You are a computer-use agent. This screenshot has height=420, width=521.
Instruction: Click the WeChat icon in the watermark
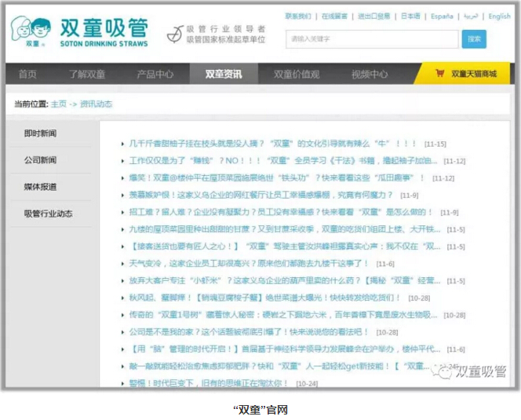coord(445,371)
